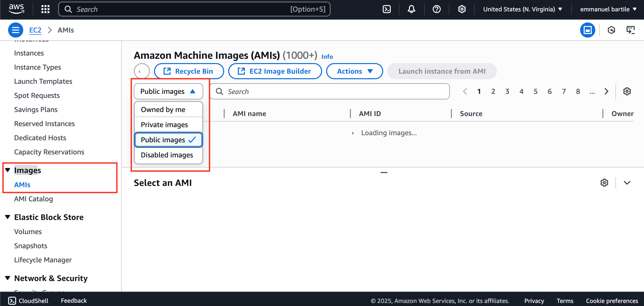Choose the Disabled images filter option
The height and width of the screenshot is (306, 644).
click(167, 155)
